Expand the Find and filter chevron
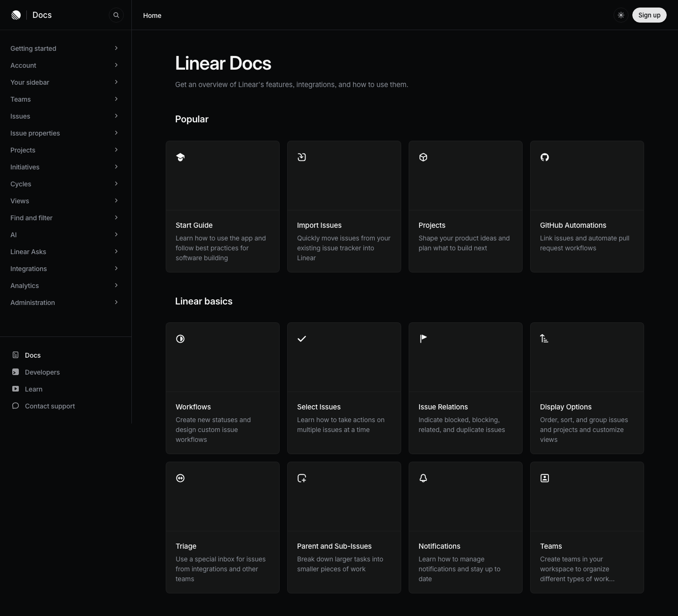This screenshot has width=678, height=616. 116,217
